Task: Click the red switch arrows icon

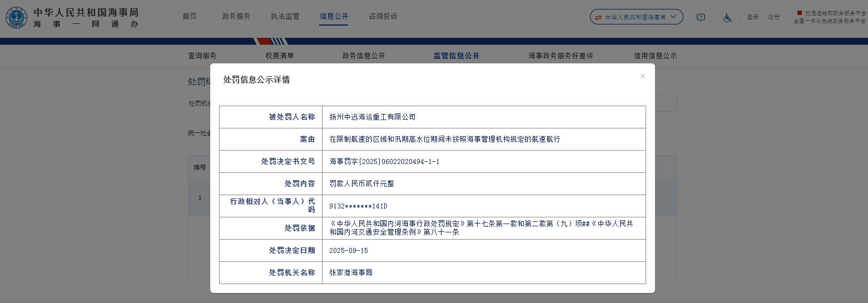Action: click(598, 17)
